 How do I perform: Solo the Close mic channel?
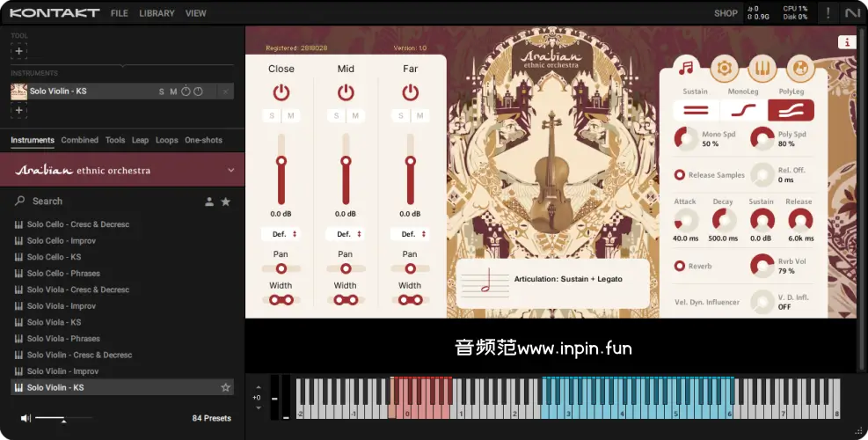click(272, 116)
